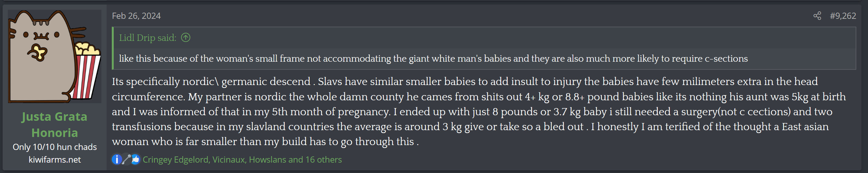Viewport: 868px width, 173px height.
Task: Click the blue Informative reaction icon
Action: [x=117, y=159]
